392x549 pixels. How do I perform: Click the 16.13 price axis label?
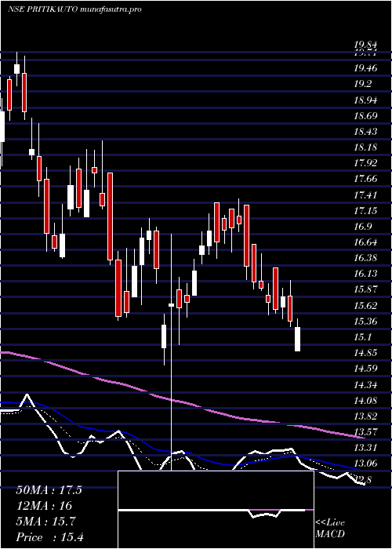click(x=365, y=274)
